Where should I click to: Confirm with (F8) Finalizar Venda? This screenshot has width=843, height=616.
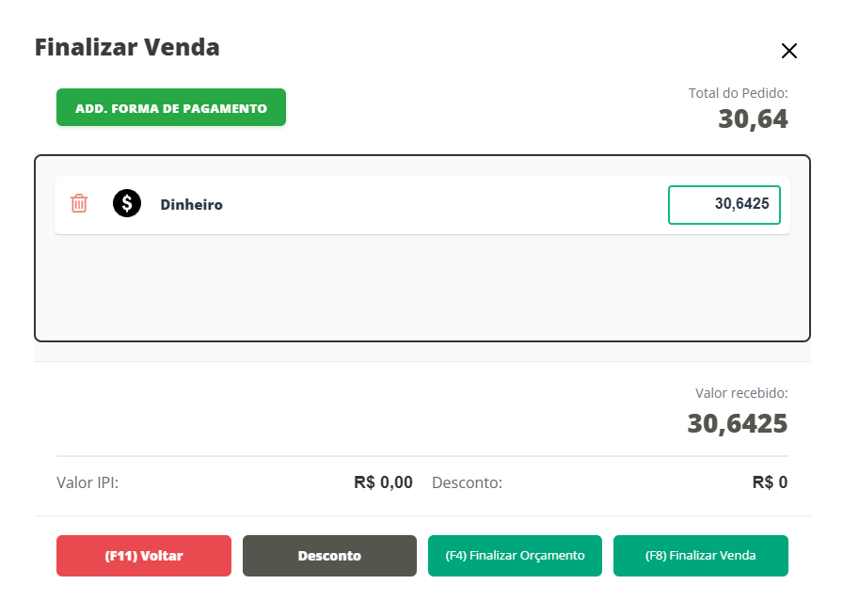coord(700,556)
